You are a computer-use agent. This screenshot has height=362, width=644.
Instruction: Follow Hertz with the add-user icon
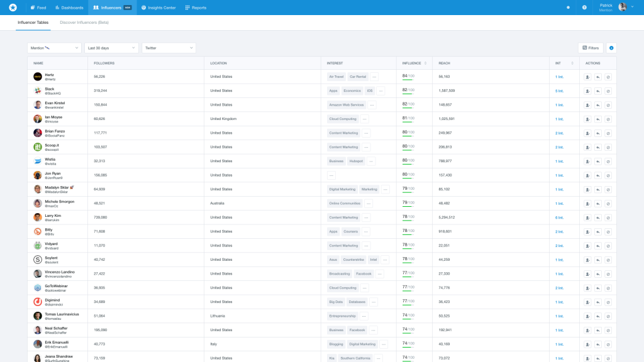tap(587, 77)
